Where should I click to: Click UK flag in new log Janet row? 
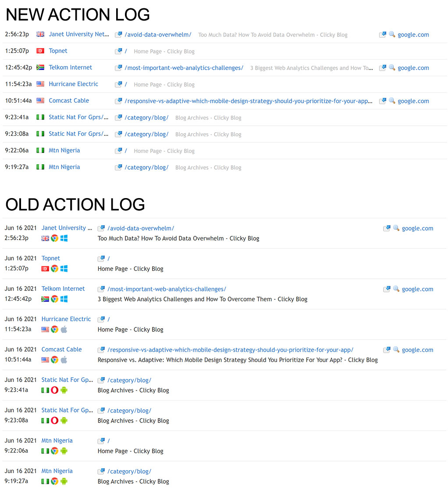click(x=40, y=34)
